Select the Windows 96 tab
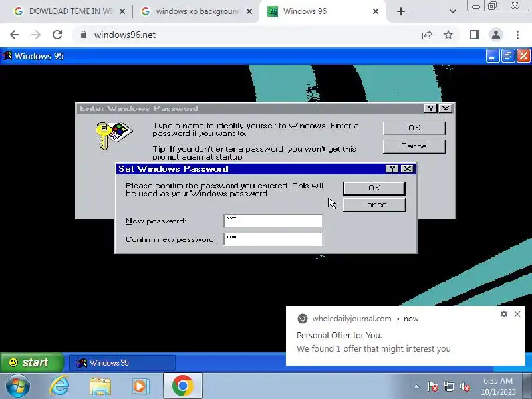Image resolution: width=532 pixels, height=399 pixels. (323, 11)
